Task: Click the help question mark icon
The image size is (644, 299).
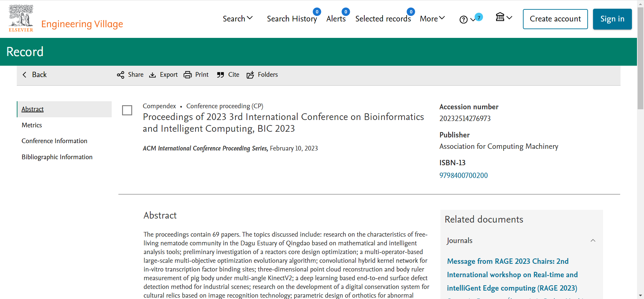Action: pos(464,20)
